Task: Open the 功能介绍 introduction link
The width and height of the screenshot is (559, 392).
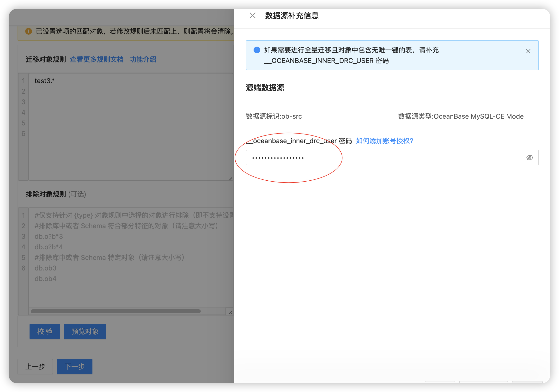Action: (x=143, y=60)
